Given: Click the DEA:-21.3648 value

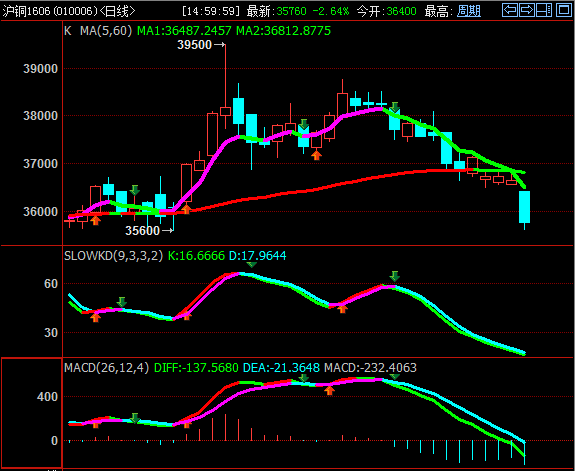Looking at the screenshot, I should pyautogui.click(x=281, y=368).
